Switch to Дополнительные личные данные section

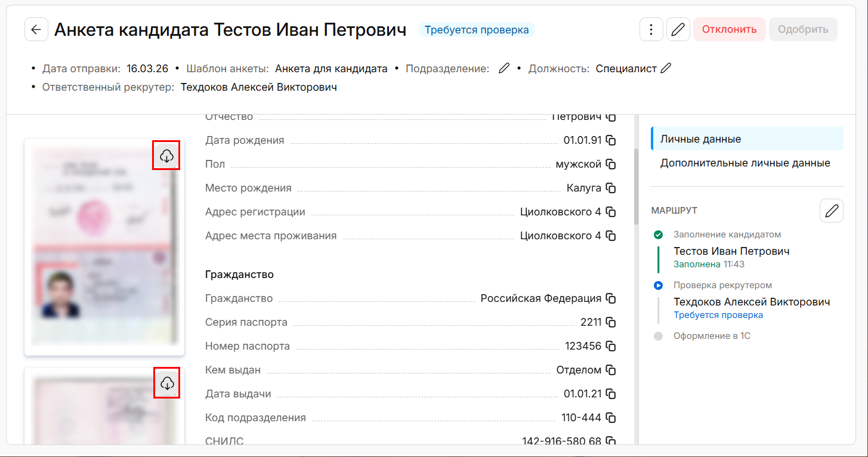tap(745, 163)
